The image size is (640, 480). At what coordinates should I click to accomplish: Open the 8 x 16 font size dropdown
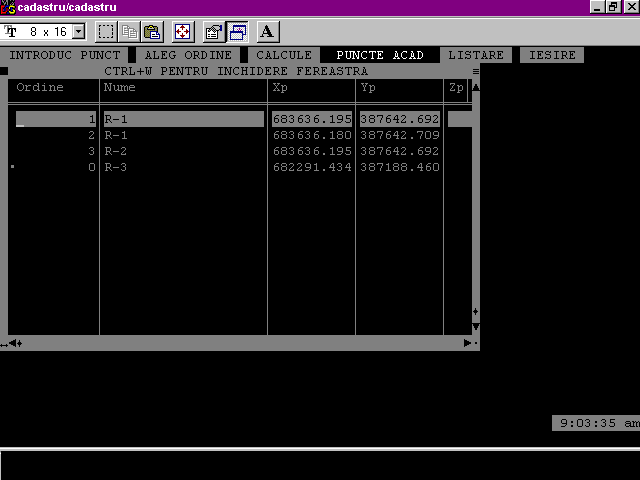click(x=79, y=32)
